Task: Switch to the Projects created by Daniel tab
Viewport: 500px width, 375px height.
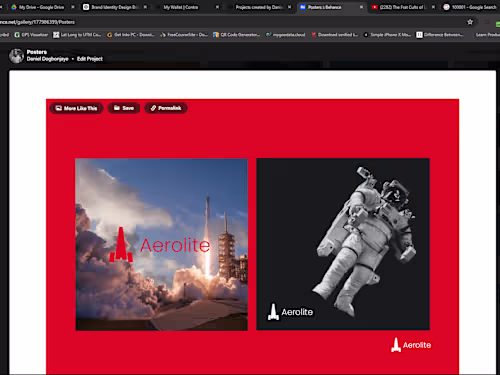Action: pos(259,7)
